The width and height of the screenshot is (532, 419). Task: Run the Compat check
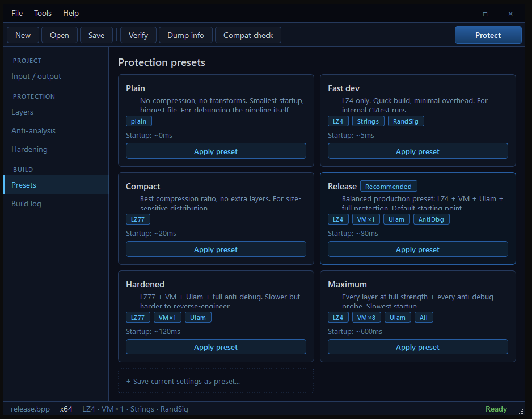(x=248, y=35)
